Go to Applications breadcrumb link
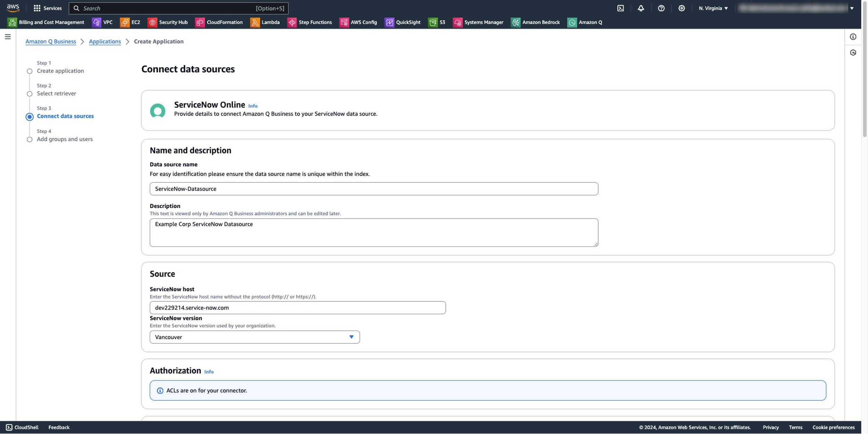Screen dimensions: 868x434 pos(105,41)
